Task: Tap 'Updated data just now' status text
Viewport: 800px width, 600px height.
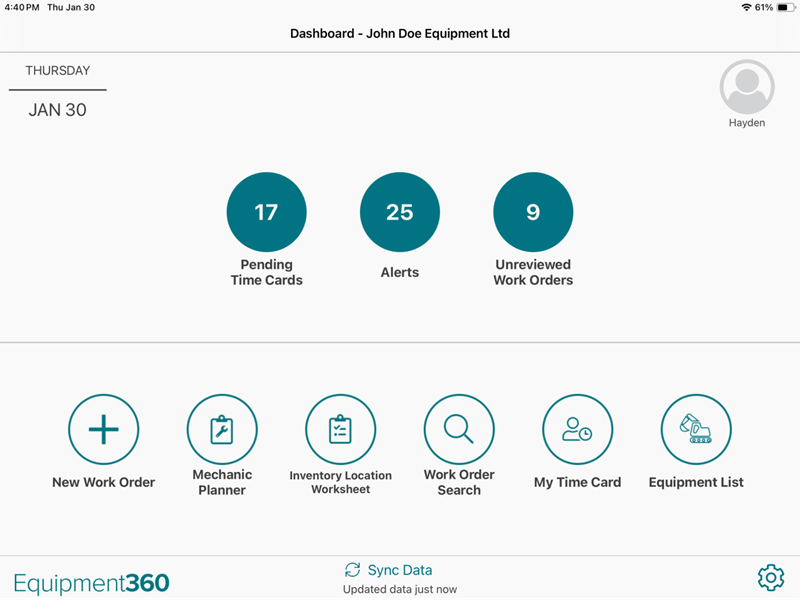Action: point(400,589)
